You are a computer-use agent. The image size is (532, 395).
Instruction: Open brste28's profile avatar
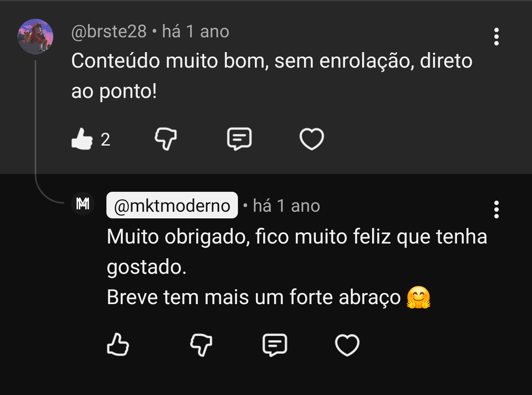35,37
